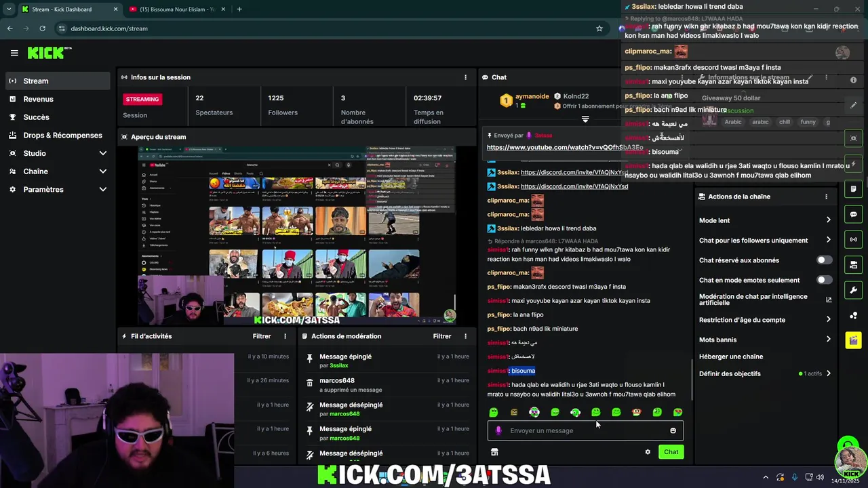Click Filtrer in Actions de modération
This screenshot has width=868, height=488.
pyautogui.click(x=442, y=336)
